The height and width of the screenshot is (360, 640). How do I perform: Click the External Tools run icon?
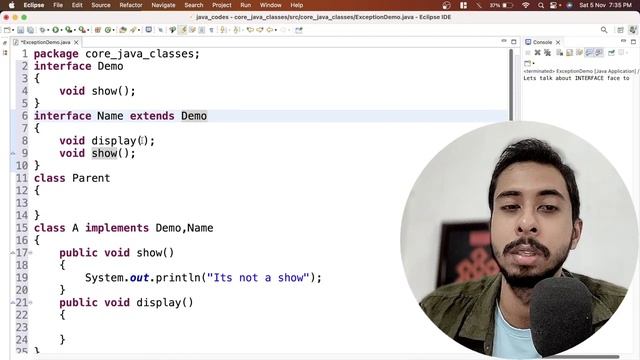[82, 30]
